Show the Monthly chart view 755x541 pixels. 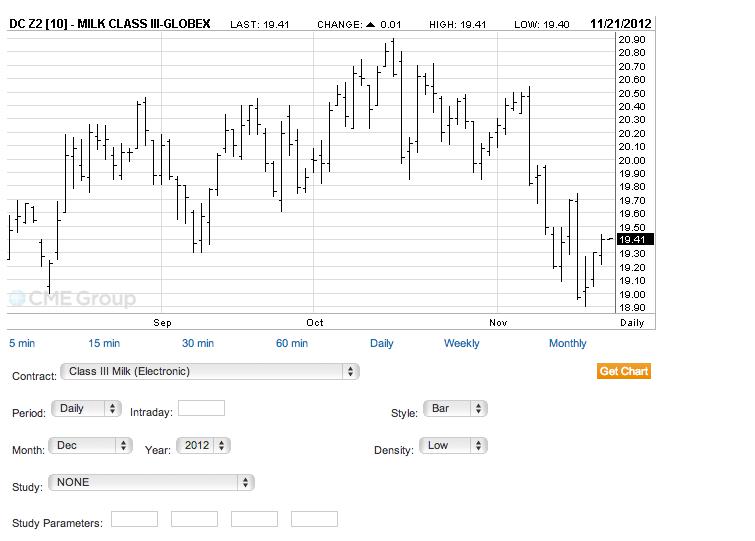[567, 343]
